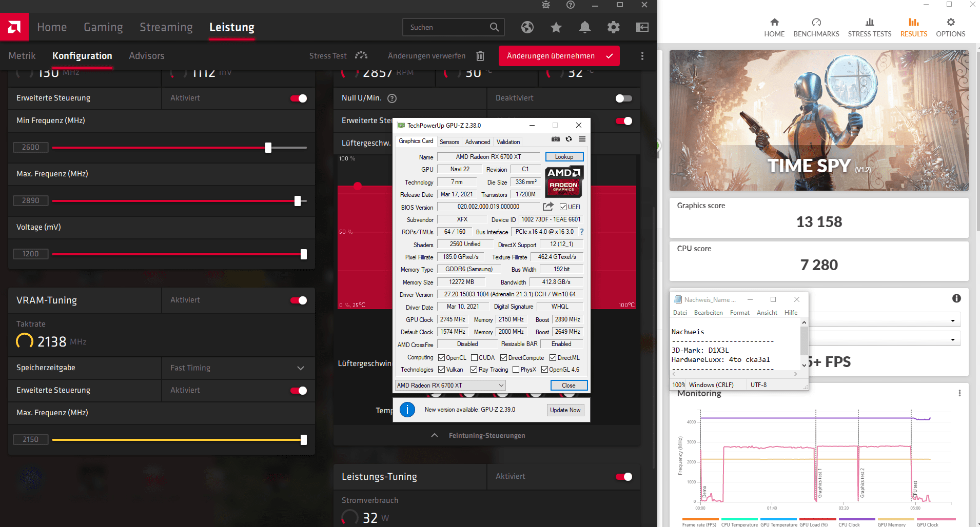This screenshot has width=980, height=527.
Task: Toggle the PhysX checkbox
Action: coord(516,370)
